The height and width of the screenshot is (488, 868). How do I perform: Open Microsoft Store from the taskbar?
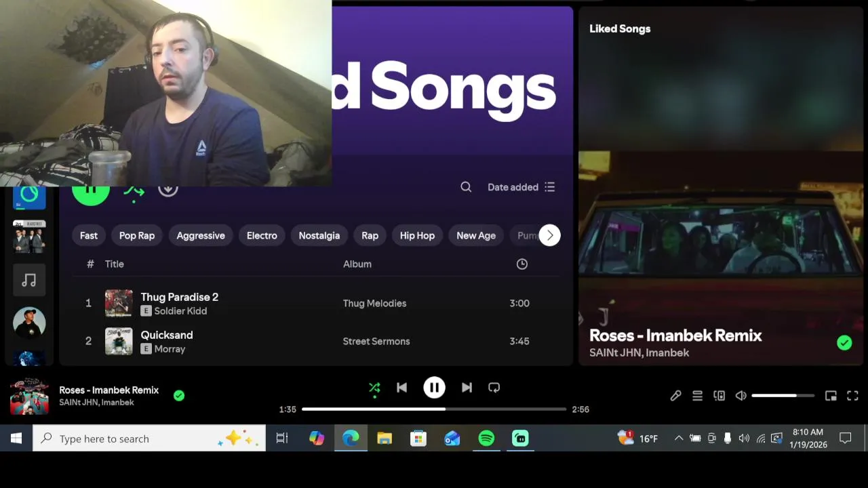click(418, 439)
